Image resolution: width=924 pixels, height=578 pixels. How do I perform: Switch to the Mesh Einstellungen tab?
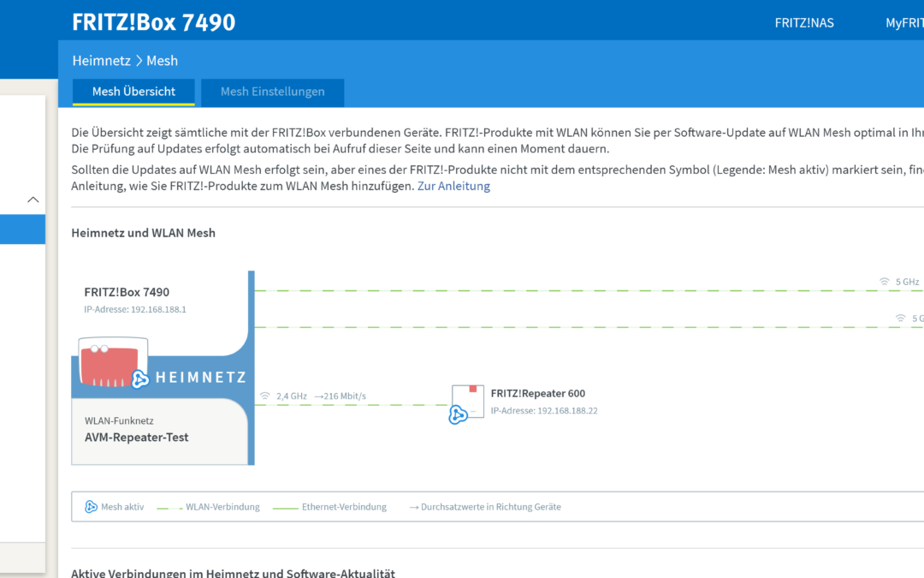coord(272,92)
